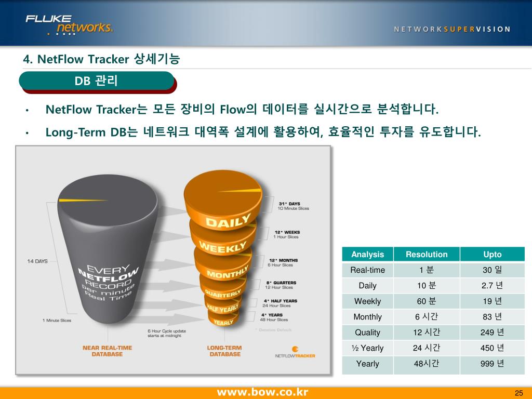Select the '6 시간' resolution cell

coord(427,317)
